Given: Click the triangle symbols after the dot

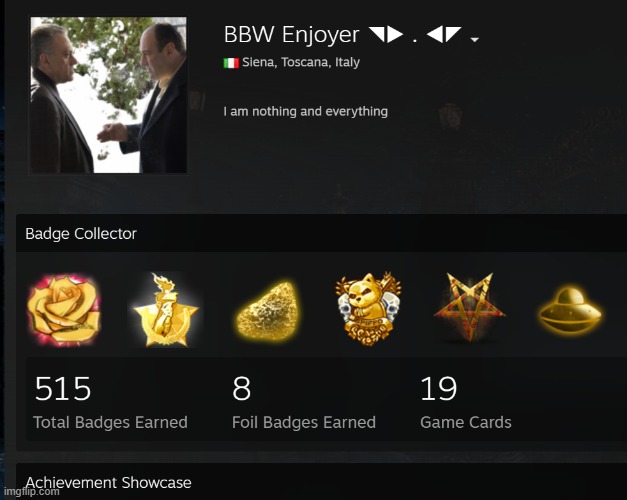Looking at the screenshot, I should point(443,34).
